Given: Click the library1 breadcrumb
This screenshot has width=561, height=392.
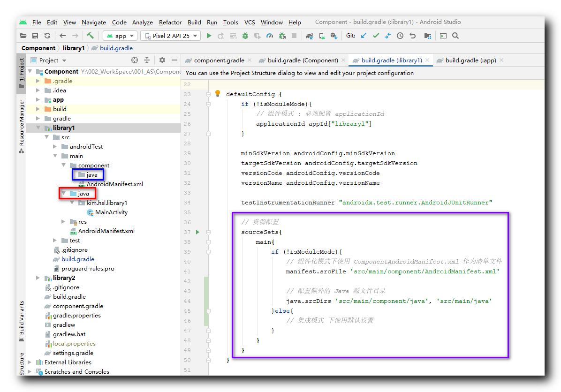Looking at the screenshot, I should coord(74,48).
